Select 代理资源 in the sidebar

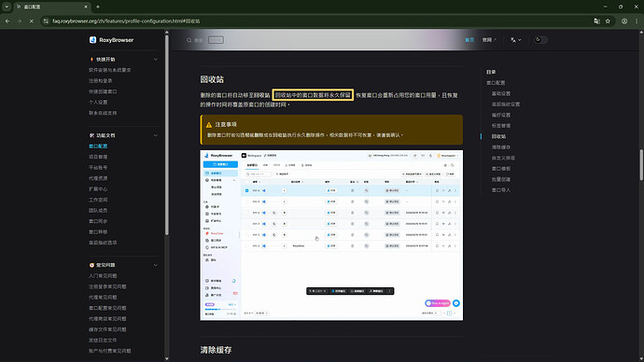click(98, 178)
